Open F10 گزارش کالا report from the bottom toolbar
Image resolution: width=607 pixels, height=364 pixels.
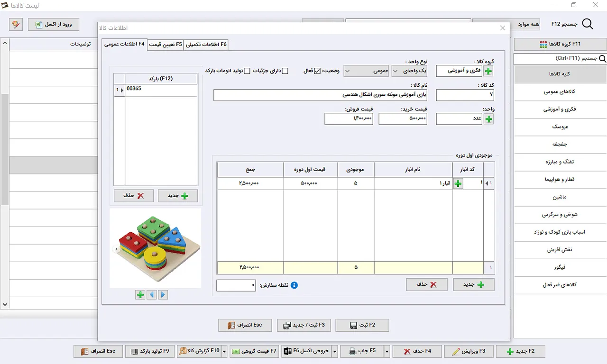(x=199, y=351)
